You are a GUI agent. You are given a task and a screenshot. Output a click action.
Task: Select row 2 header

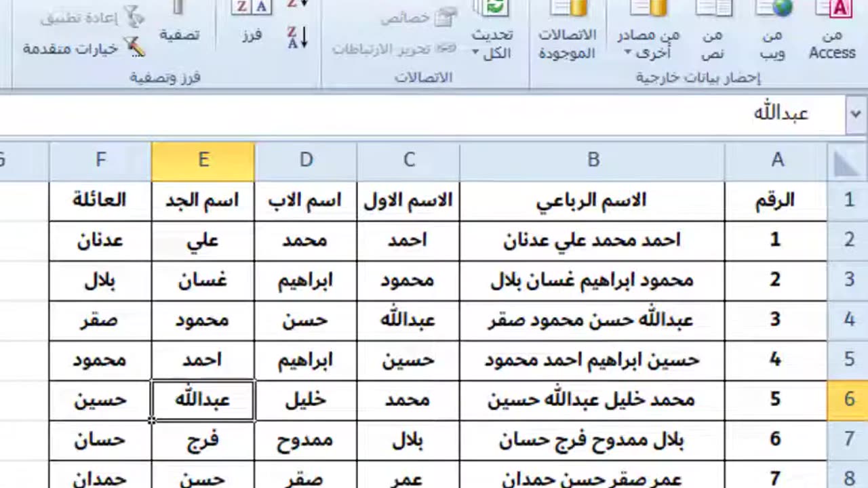(x=848, y=240)
